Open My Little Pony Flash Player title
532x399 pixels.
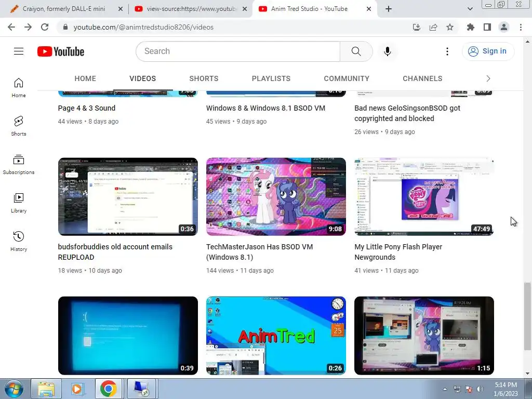tap(398, 252)
